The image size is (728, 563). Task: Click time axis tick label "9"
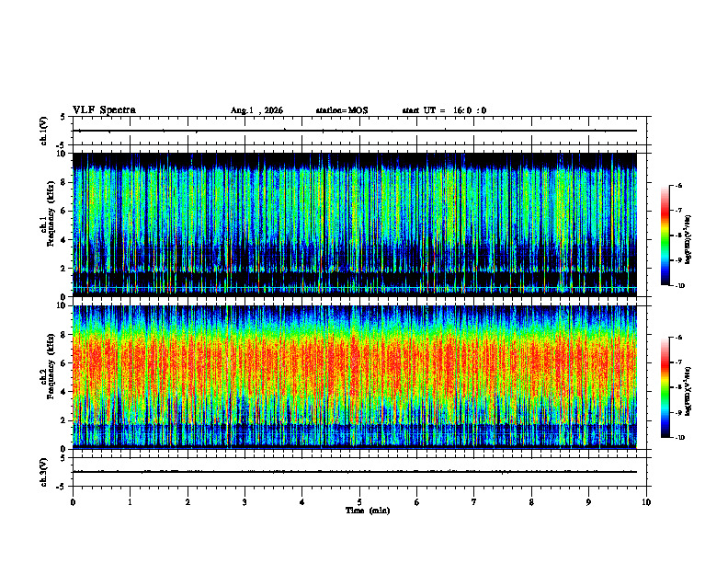(588, 502)
